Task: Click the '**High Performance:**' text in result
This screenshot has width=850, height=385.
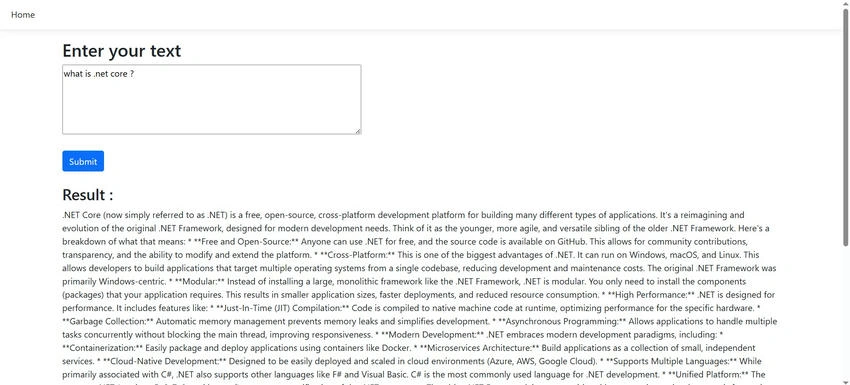Action: coord(652,294)
